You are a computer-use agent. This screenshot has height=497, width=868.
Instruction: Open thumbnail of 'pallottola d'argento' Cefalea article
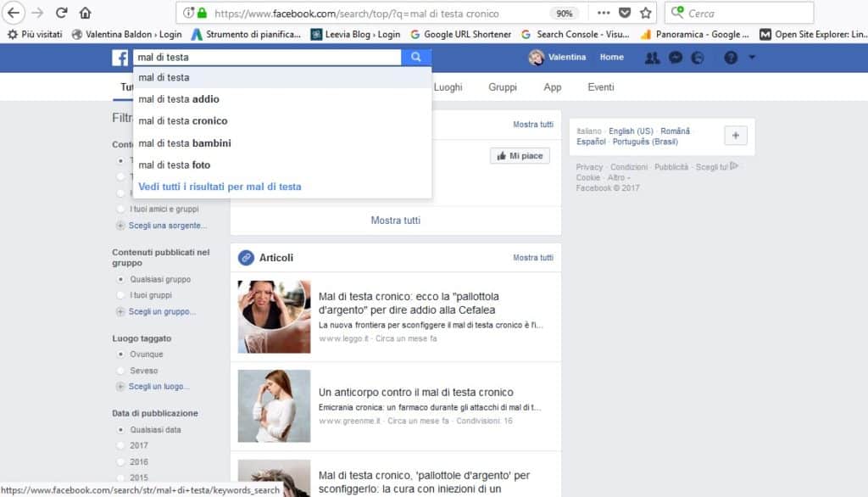click(274, 316)
